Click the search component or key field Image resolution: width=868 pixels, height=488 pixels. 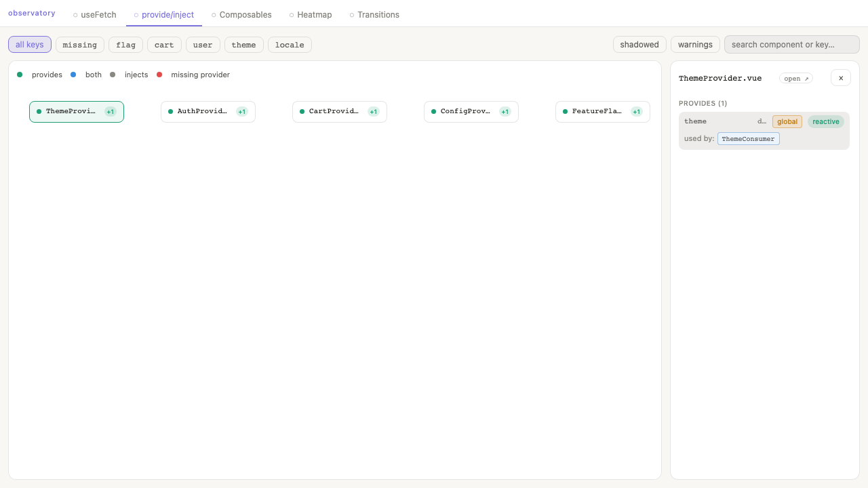pos(791,45)
